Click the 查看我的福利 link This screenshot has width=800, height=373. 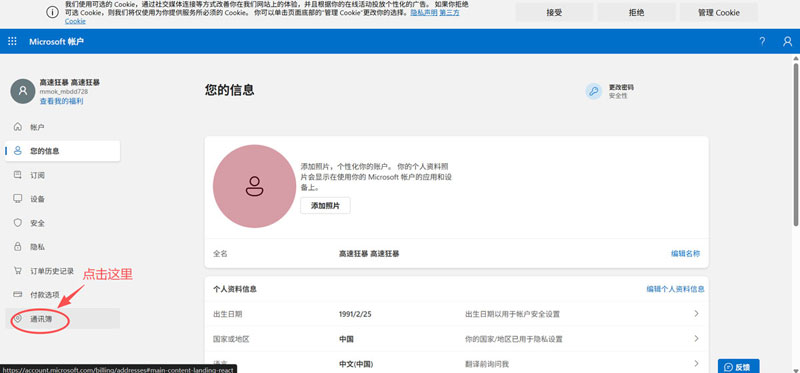coord(61,101)
